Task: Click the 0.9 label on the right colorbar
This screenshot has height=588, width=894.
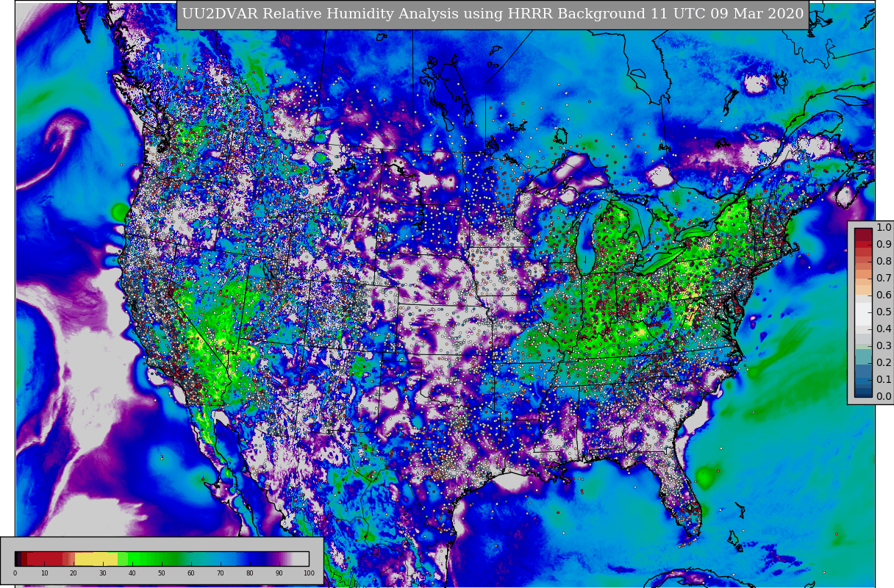Action: click(x=884, y=245)
